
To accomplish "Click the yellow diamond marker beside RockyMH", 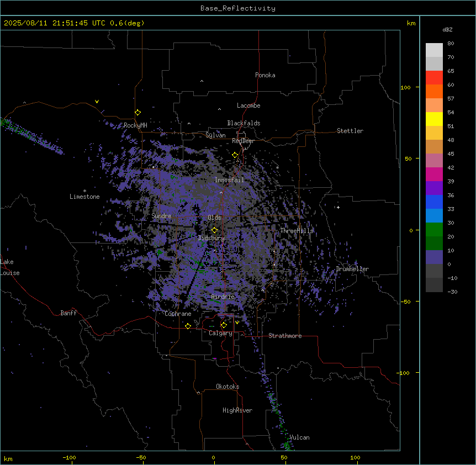I will pyautogui.click(x=137, y=113).
